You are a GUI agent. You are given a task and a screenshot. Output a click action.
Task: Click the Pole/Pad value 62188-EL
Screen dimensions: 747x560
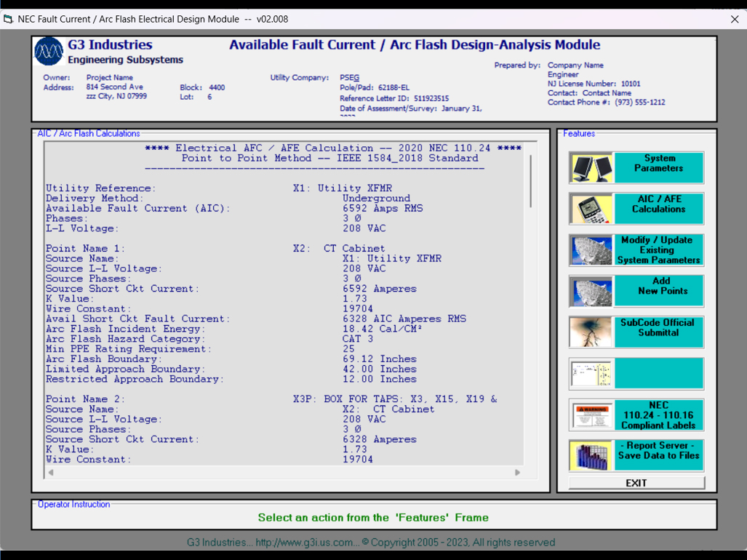(394, 87)
